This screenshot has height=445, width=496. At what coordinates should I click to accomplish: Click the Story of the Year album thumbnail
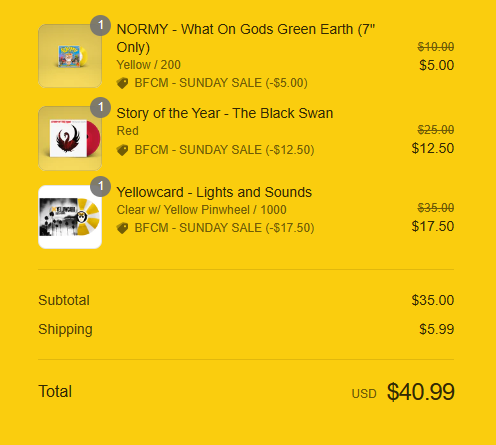[70, 138]
